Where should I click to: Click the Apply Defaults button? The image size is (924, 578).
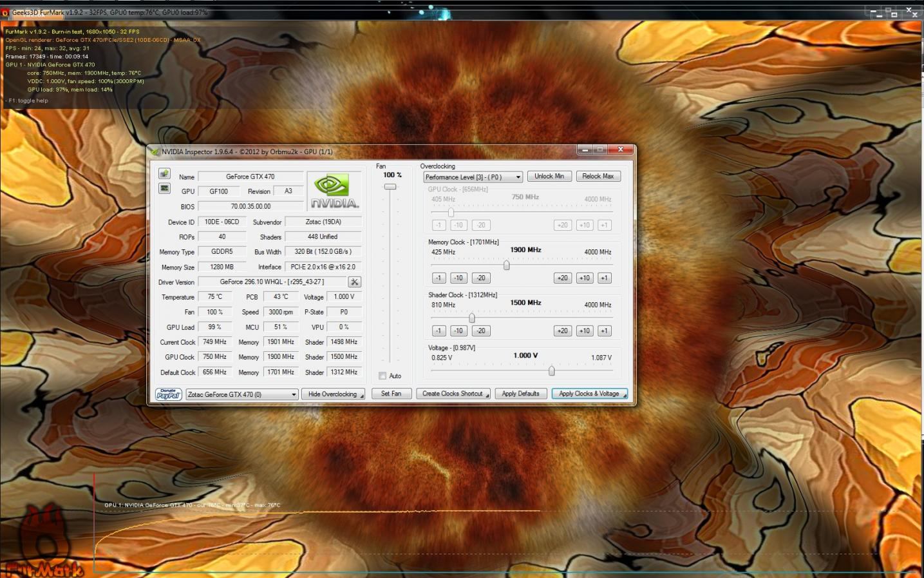click(x=521, y=394)
